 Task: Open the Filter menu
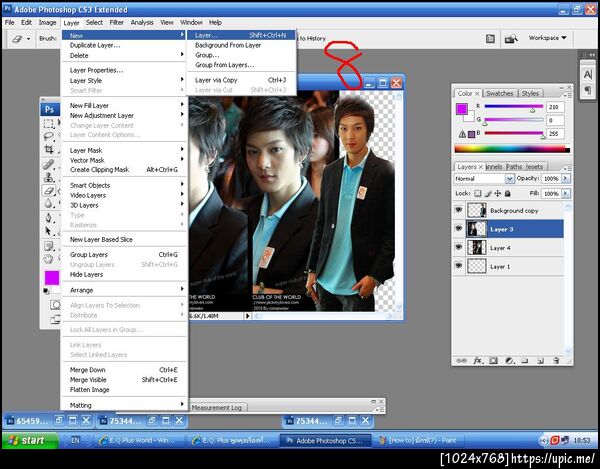click(x=116, y=23)
